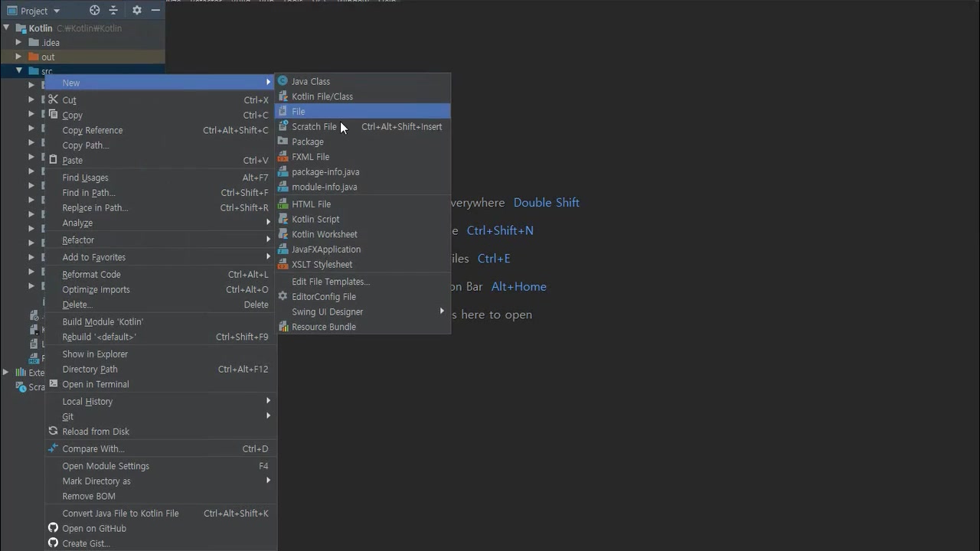Select File from the New submenu

[x=298, y=112]
